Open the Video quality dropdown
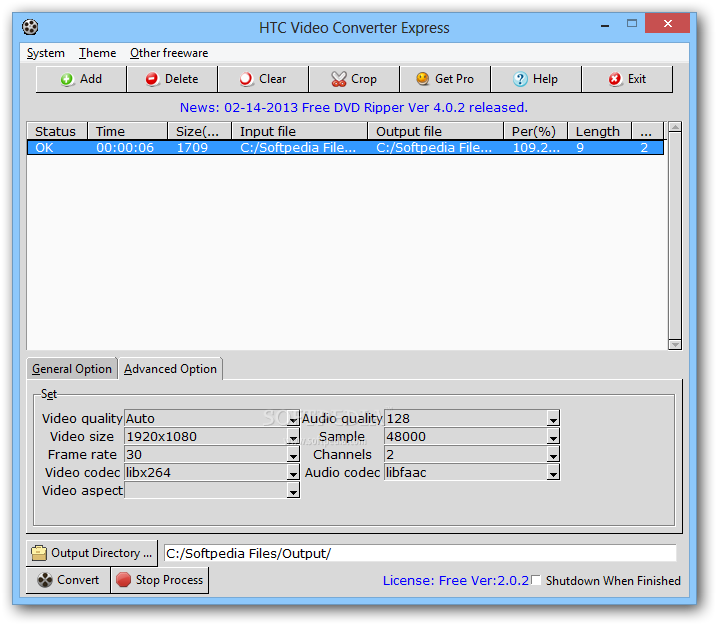717x625 pixels. [293, 418]
